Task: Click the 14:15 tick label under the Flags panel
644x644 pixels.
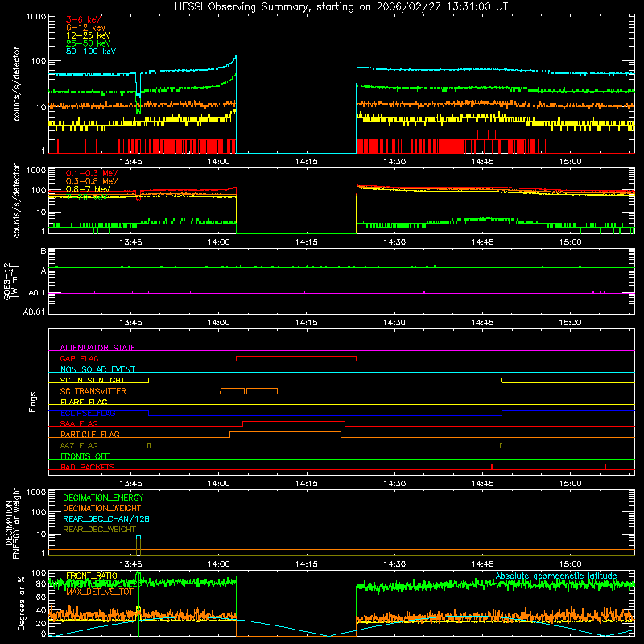Action: (307, 484)
